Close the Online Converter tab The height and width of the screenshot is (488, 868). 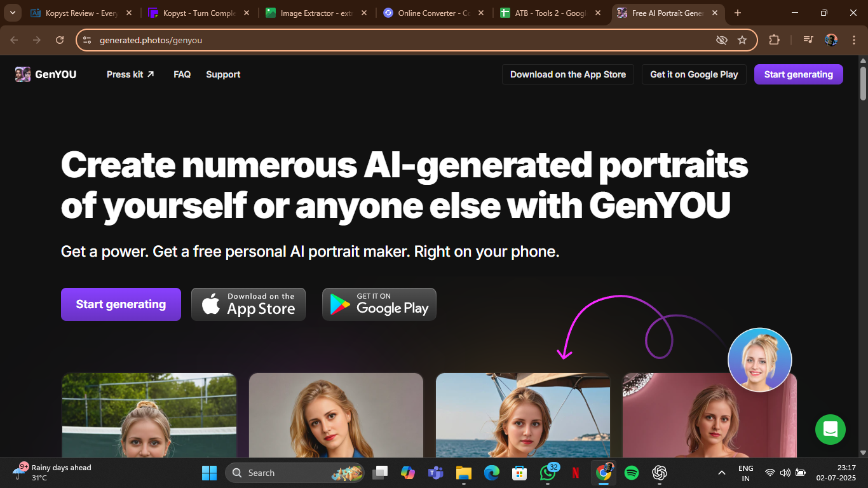coord(481,13)
